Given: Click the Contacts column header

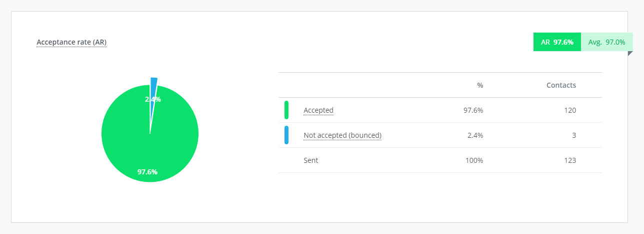Looking at the screenshot, I should [561, 85].
